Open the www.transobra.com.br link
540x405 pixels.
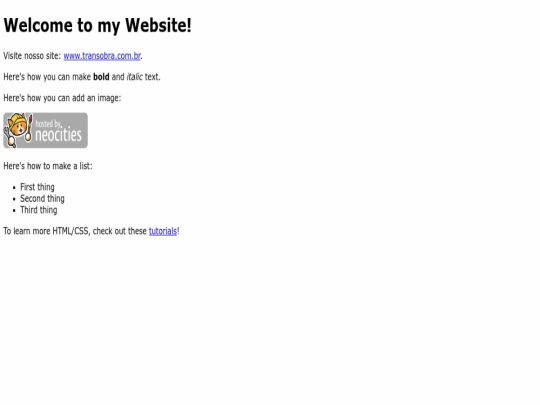click(102, 56)
